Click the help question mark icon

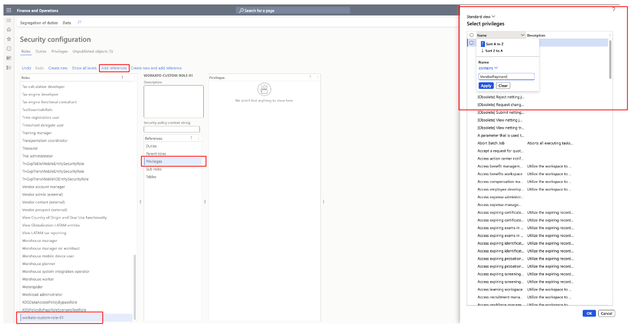[x=614, y=9]
